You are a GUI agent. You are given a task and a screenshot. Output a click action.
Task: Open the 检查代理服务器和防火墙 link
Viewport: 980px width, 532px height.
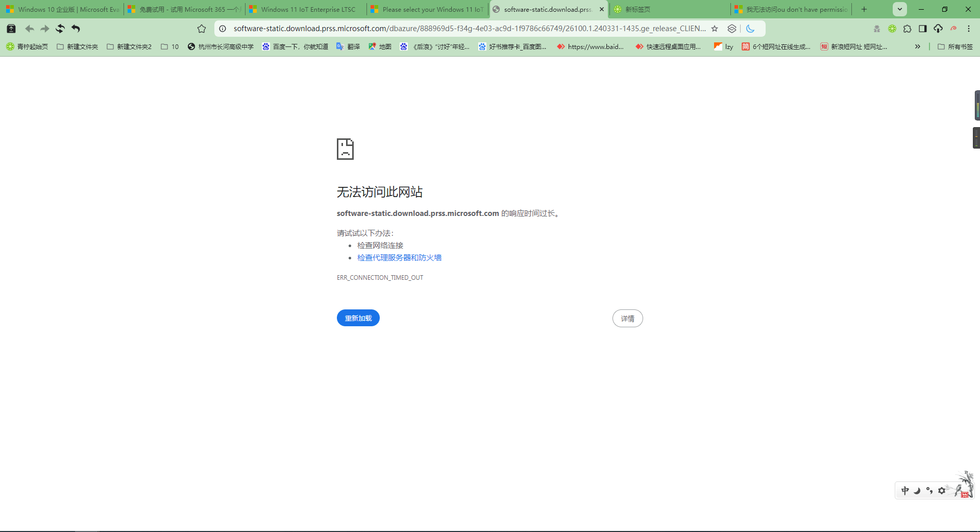399,257
